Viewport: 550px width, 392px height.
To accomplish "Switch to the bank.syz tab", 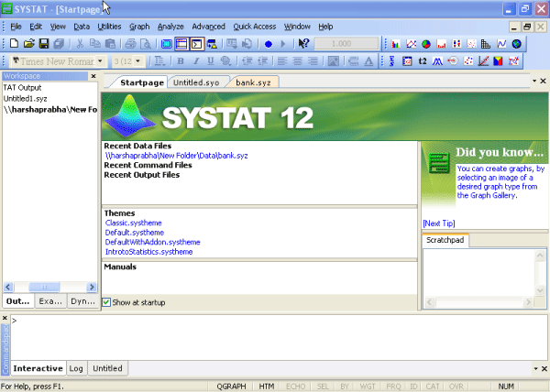I will click(x=253, y=82).
